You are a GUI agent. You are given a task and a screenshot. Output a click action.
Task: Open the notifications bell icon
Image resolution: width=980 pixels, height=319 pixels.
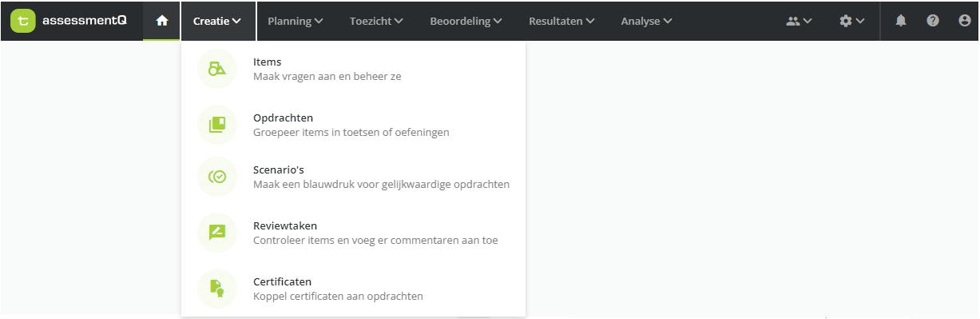point(901,22)
